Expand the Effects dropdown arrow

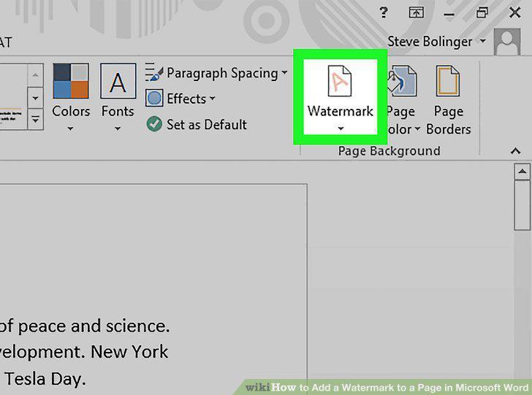coord(213,99)
